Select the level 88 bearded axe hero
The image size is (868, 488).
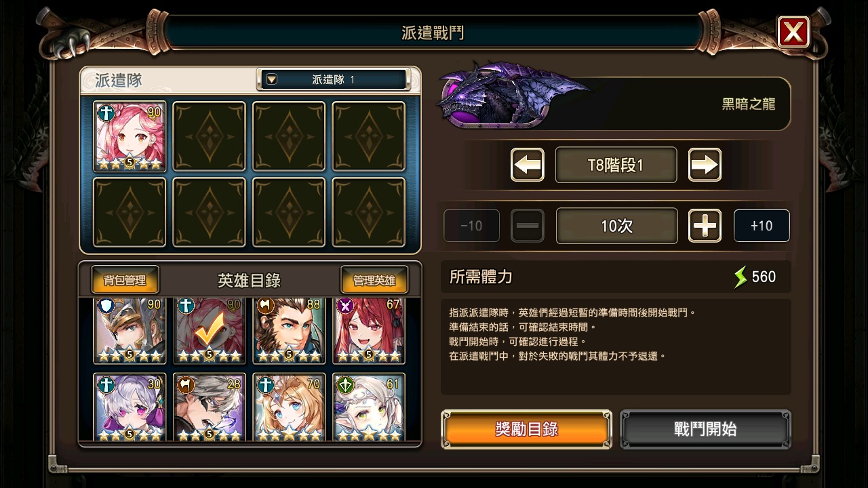tap(290, 330)
